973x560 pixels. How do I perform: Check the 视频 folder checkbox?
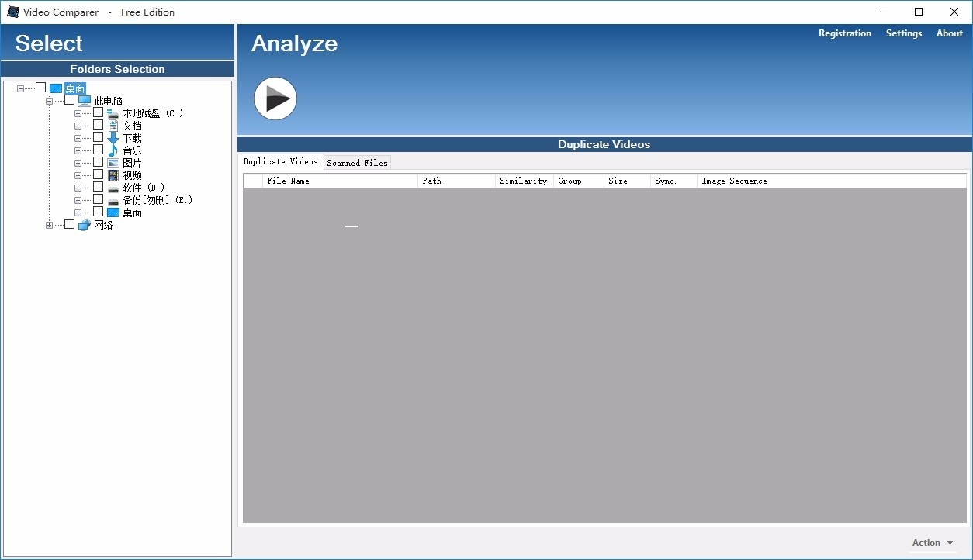(98, 175)
